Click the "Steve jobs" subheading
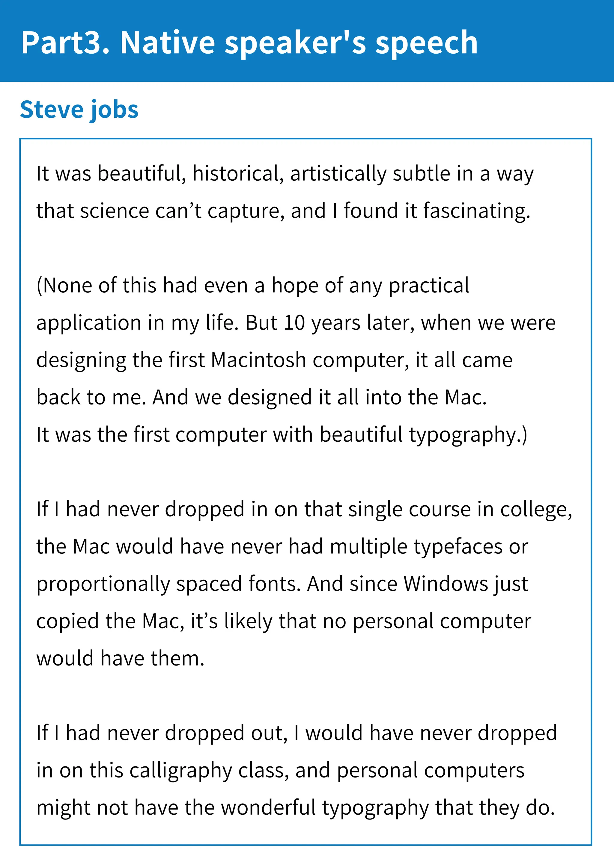This screenshot has width=614, height=868. [79, 110]
